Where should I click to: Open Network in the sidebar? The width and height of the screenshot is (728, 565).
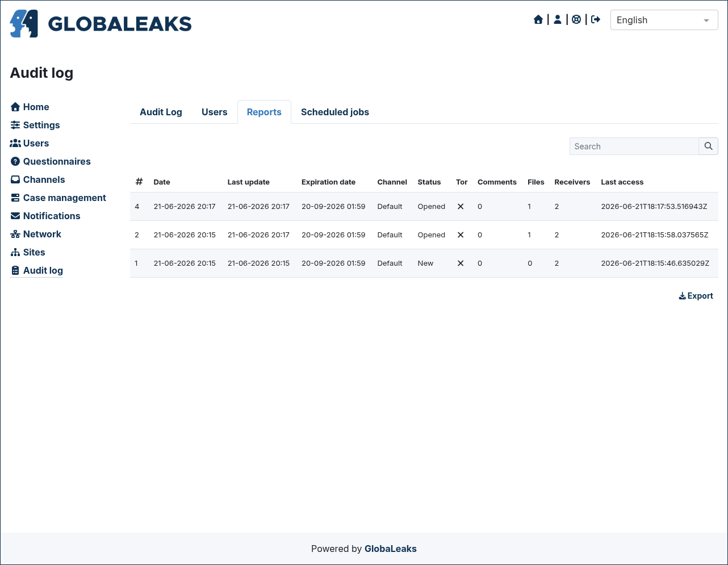[x=36, y=234]
